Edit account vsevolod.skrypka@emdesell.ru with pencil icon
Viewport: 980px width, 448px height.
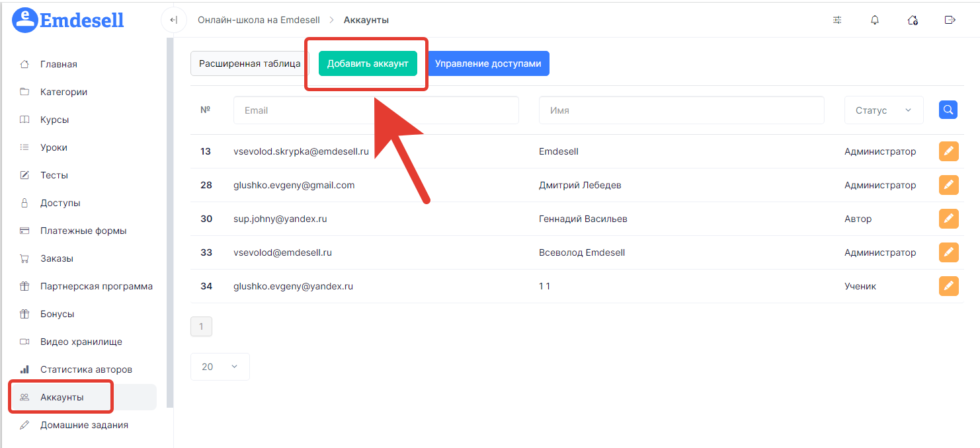click(948, 151)
